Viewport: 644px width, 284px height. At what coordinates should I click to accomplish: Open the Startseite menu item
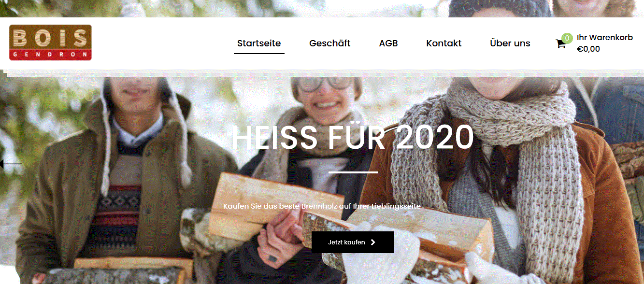(259, 43)
